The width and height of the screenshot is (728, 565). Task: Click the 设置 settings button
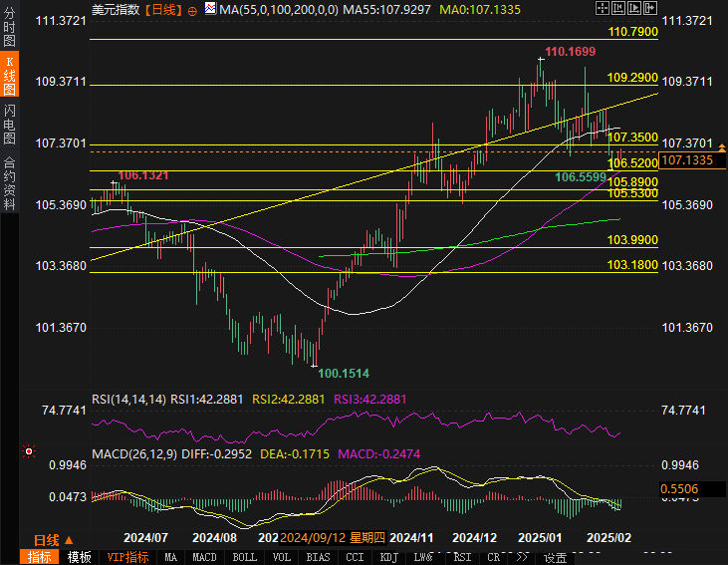tap(555, 557)
